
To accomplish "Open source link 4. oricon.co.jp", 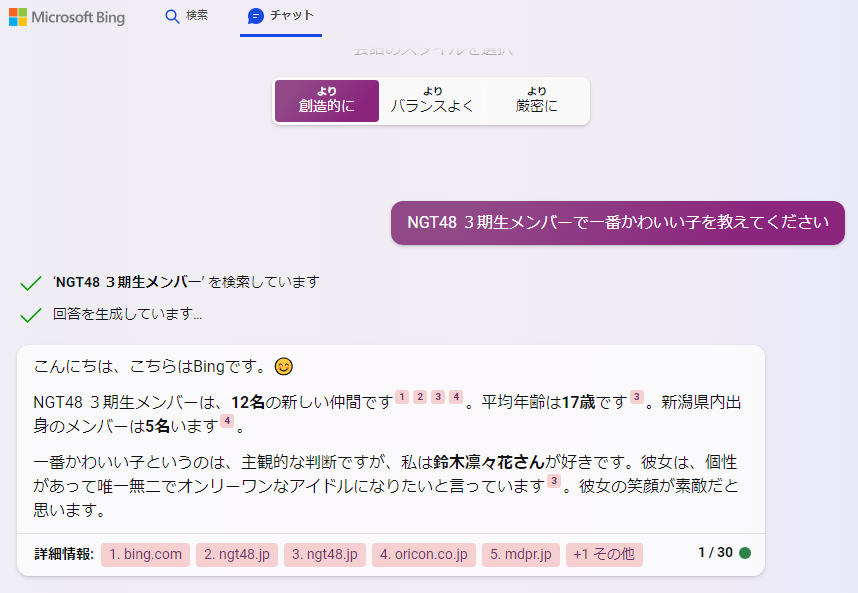I will pos(424,555).
